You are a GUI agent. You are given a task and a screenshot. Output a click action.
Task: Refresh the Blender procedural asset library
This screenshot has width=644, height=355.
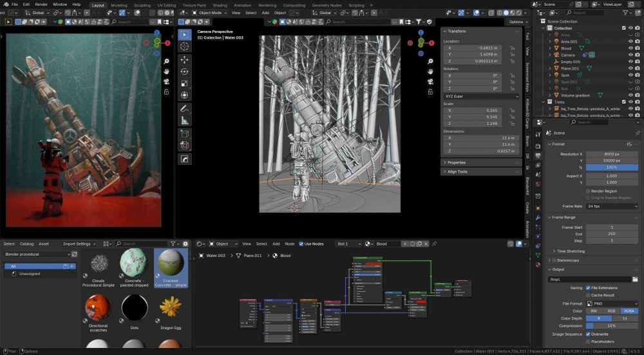click(x=74, y=254)
